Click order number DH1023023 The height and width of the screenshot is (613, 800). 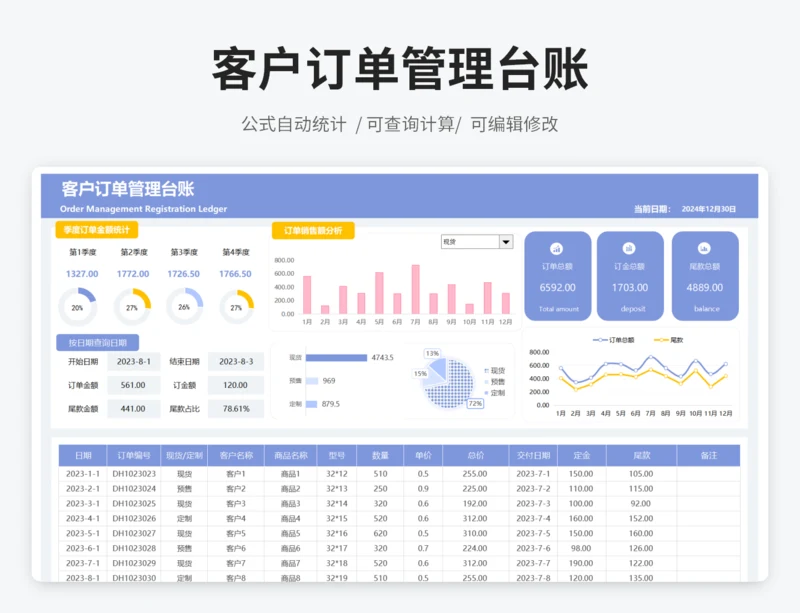(134, 474)
